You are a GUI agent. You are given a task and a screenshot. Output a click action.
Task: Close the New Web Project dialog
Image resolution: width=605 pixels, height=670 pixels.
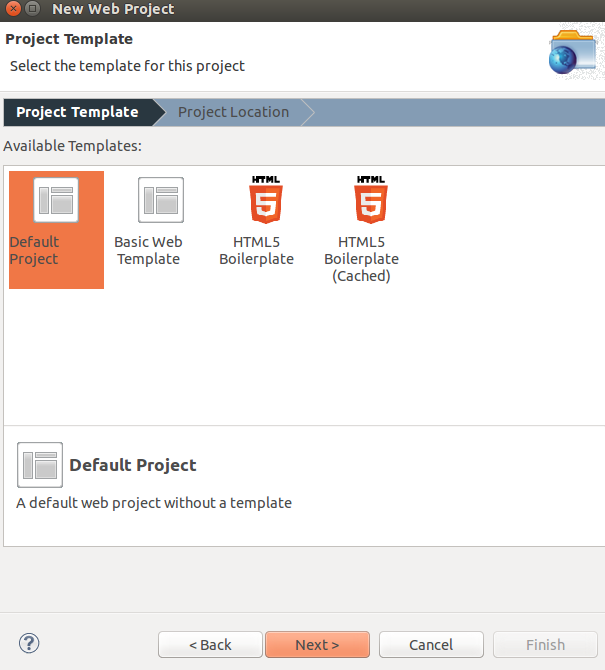pos(13,9)
